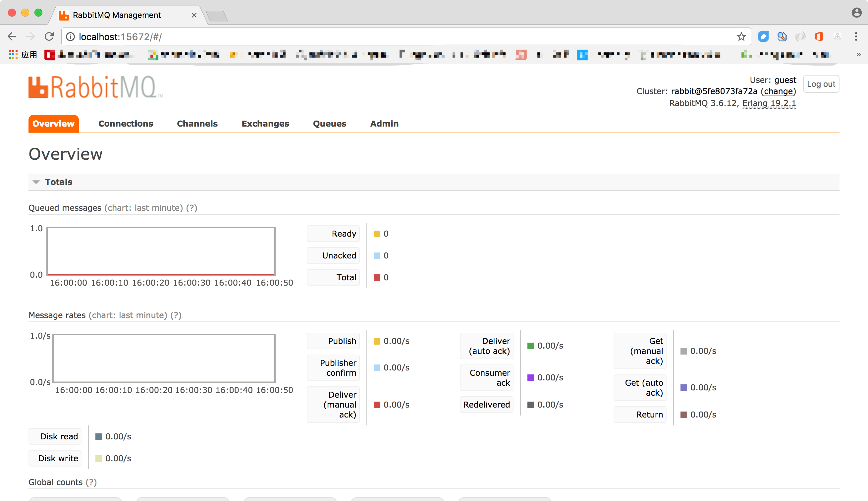Reload the page with the refresh icon
This screenshot has height=501, width=868.
(x=49, y=36)
